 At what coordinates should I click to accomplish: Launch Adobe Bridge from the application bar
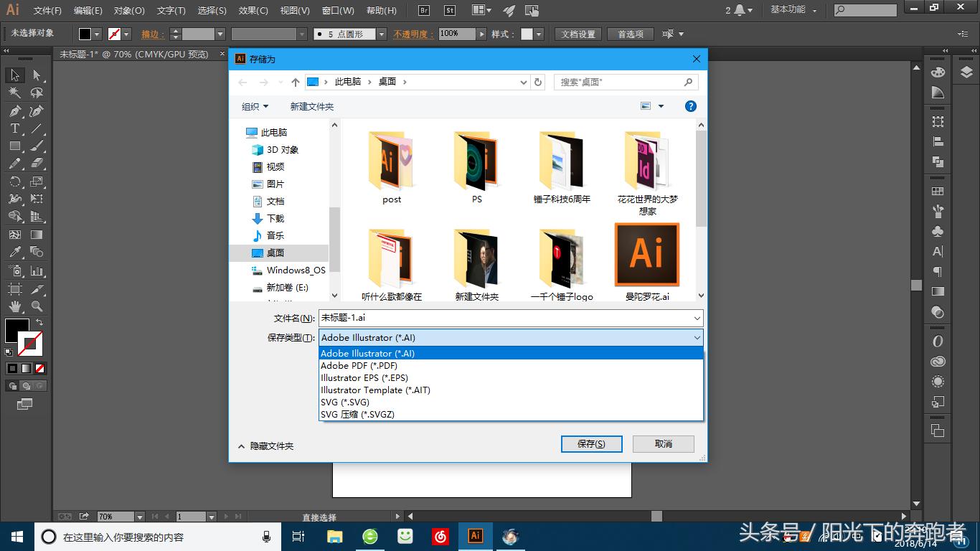pyautogui.click(x=423, y=10)
